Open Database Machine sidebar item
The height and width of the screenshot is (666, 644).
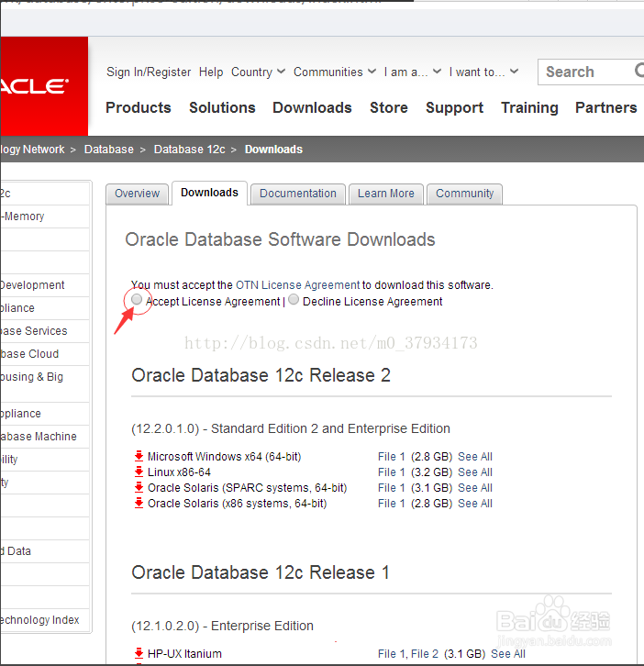tap(45, 437)
